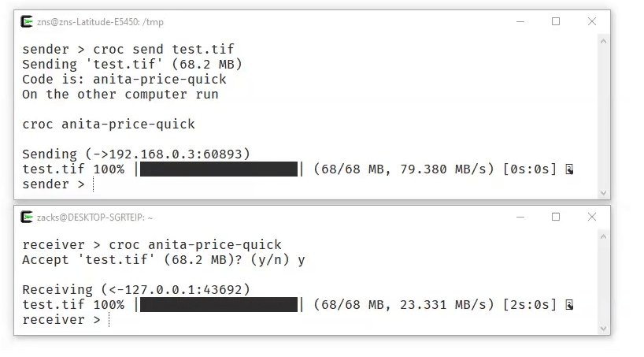Viewport: 644px width, 357px height.
Task: Click the 'croc anita-price-quick' command in the sender window
Action: (109, 125)
